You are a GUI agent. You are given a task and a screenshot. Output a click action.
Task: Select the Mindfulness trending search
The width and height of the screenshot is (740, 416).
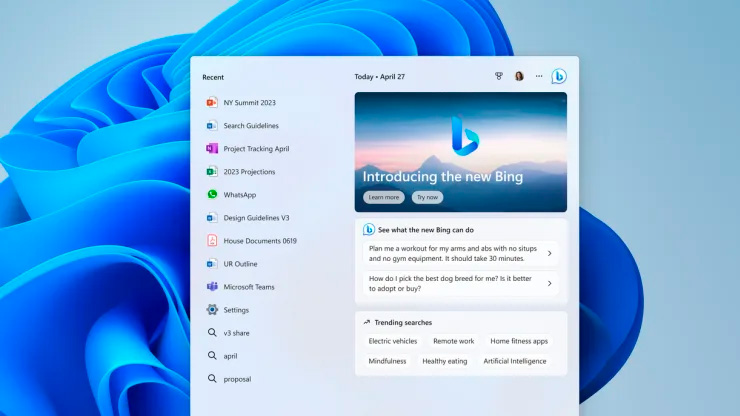[387, 361]
